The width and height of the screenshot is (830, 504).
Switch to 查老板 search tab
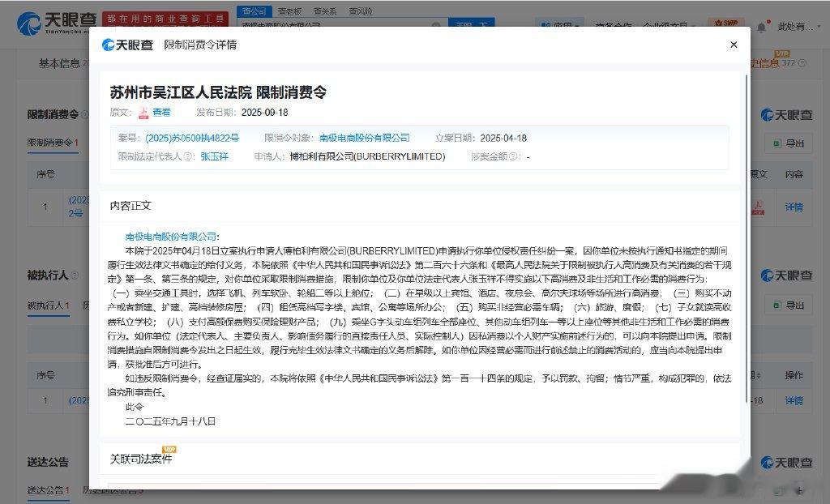coord(289,11)
